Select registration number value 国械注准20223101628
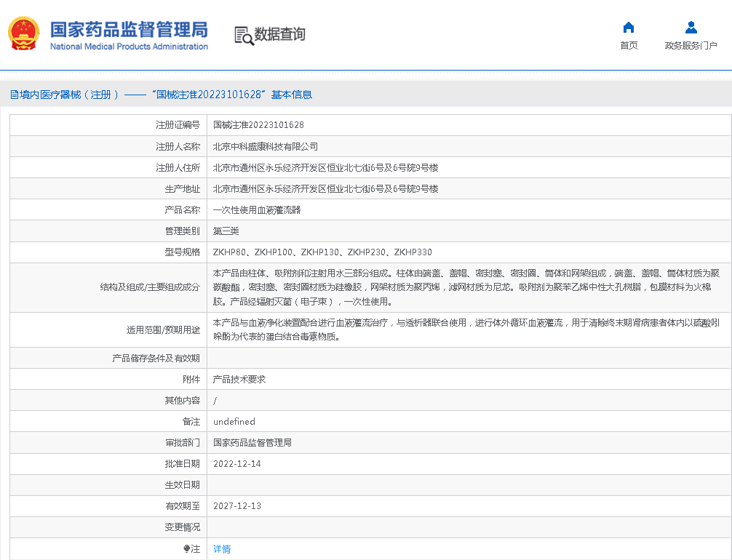Screen dimensions: 732x560 pyautogui.click(x=258, y=125)
